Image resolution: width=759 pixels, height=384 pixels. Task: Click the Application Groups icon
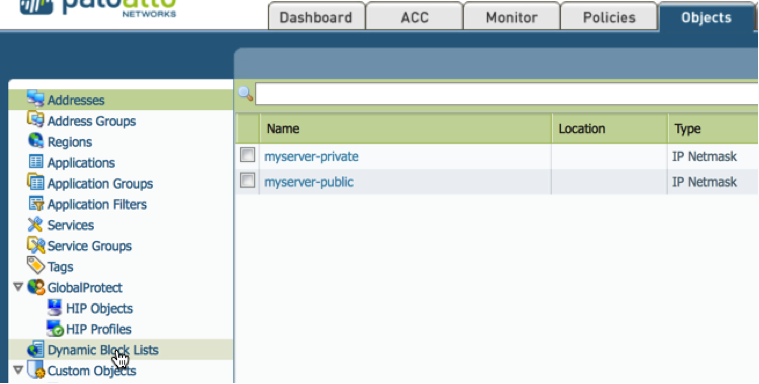pyautogui.click(x=36, y=183)
